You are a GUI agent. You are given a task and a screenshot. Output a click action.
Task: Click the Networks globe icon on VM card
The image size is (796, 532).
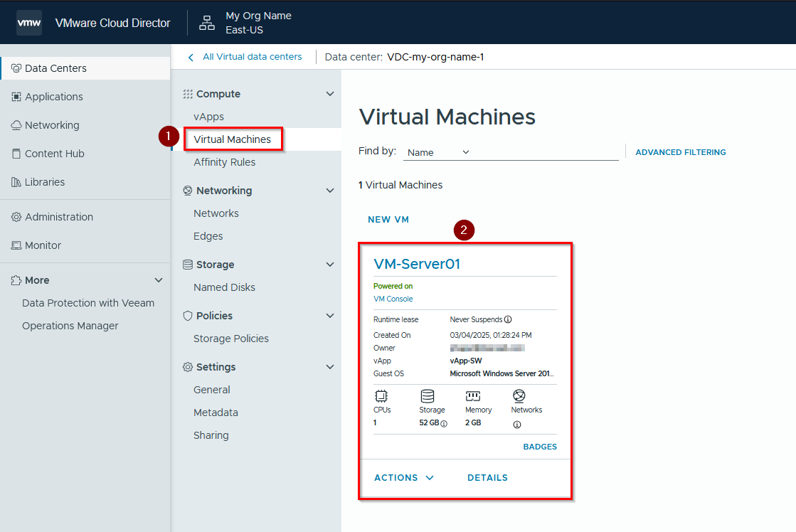coord(519,396)
